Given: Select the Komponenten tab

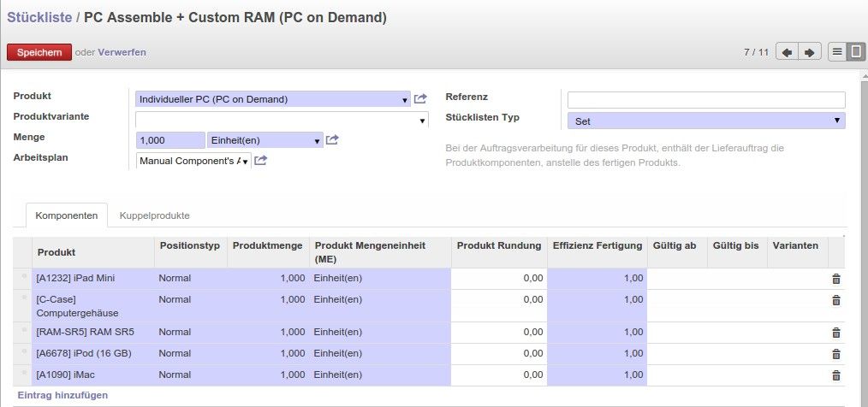Looking at the screenshot, I should (67, 215).
